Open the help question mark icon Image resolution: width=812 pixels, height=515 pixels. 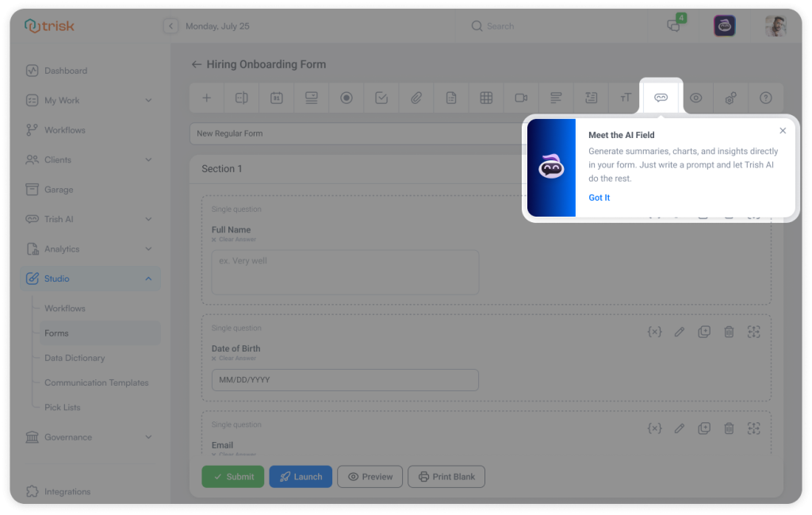point(766,98)
